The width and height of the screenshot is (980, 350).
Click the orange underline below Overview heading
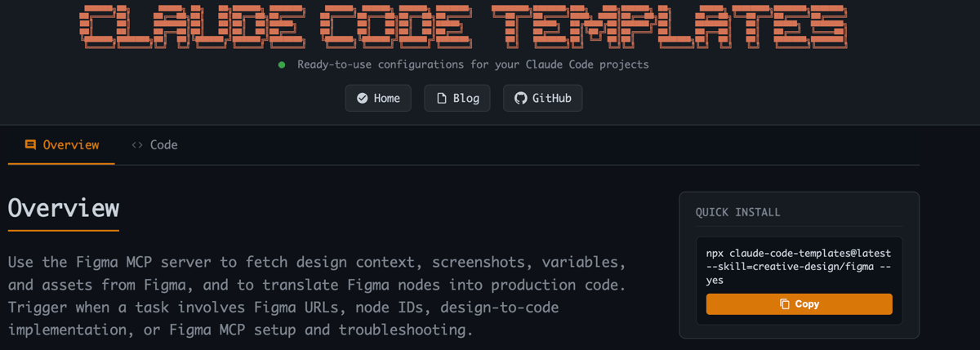[64, 231]
